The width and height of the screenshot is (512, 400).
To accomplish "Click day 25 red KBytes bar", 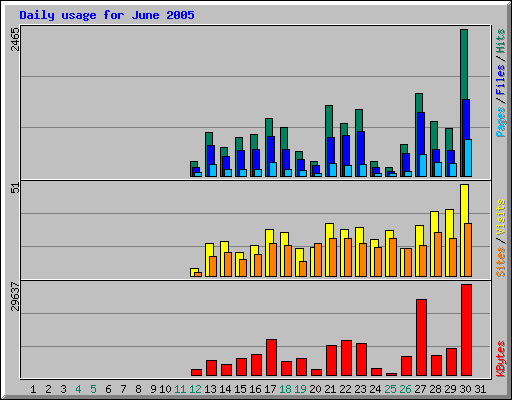I will pyautogui.click(x=391, y=374).
